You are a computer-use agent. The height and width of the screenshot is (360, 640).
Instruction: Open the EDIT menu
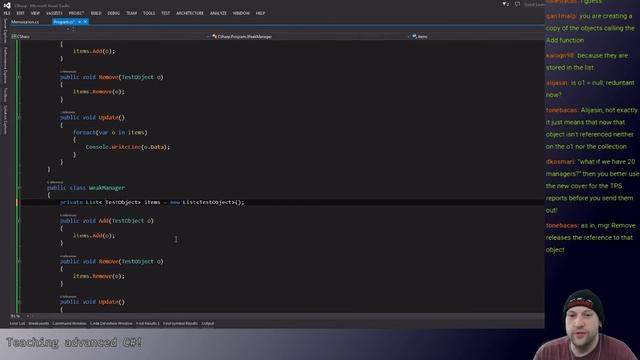[x=20, y=13]
